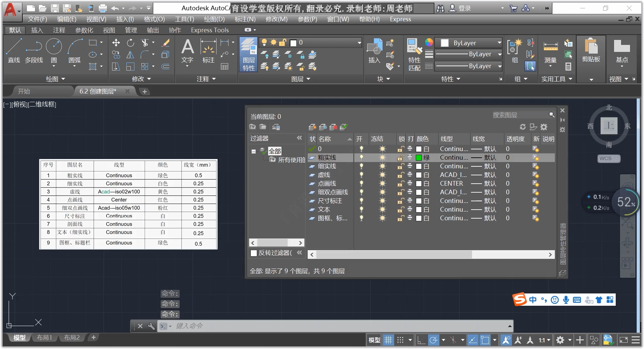Toggle on/off lightbulb for 尺寸标注 layer
644x349 pixels.
[361, 201]
